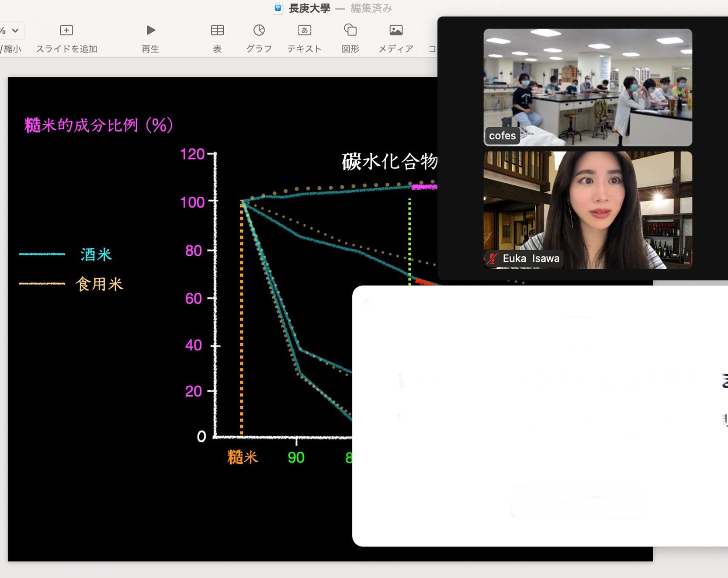Click the cyan 酒米 legend label
728x578 pixels.
point(96,254)
